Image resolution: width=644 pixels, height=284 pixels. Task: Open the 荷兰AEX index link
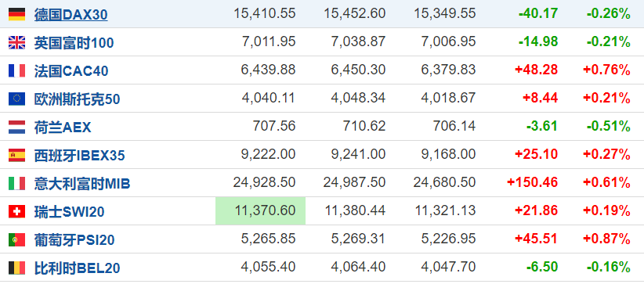[63, 128]
